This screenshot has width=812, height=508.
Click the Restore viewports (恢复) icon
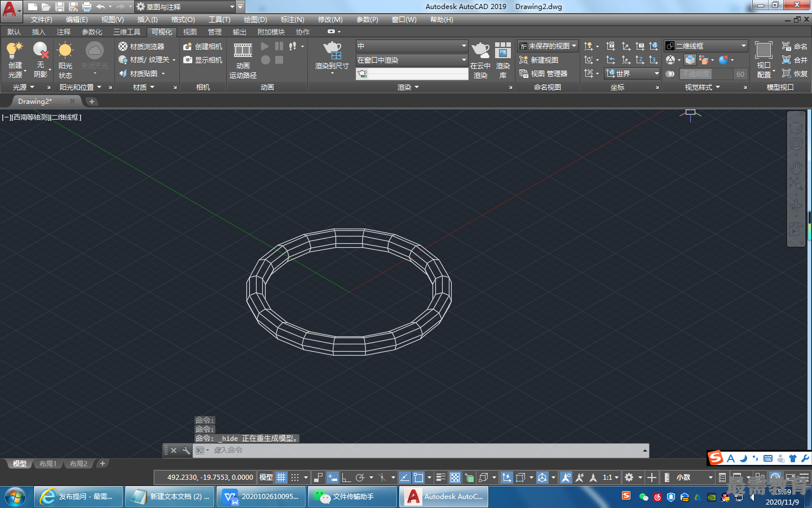point(786,73)
